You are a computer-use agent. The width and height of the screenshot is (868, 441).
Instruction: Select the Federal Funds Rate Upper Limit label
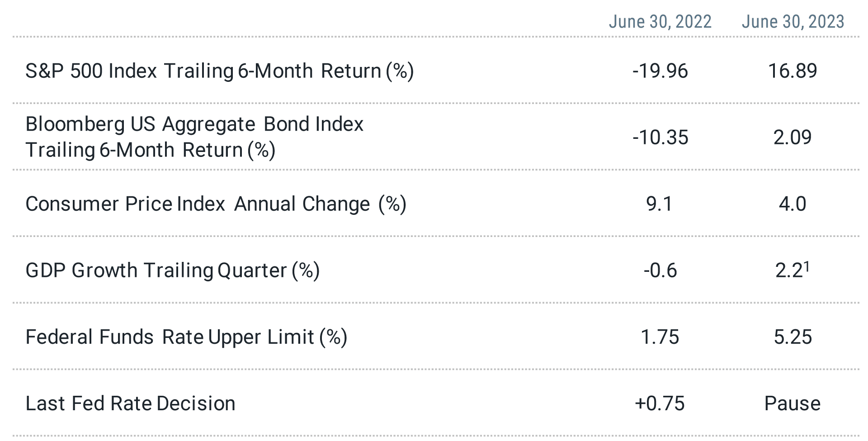pyautogui.click(x=186, y=337)
